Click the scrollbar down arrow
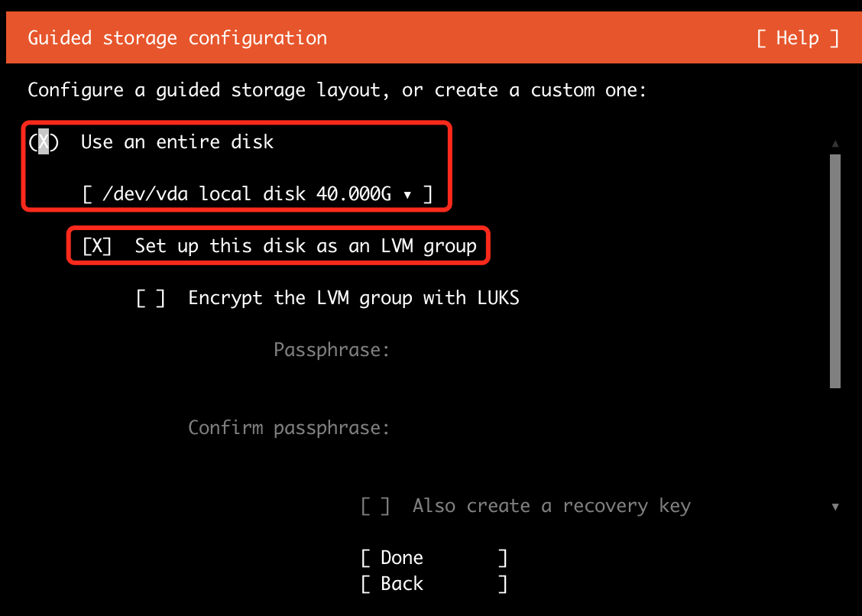Screen dimensions: 862x616 pyautogui.click(x=835, y=507)
